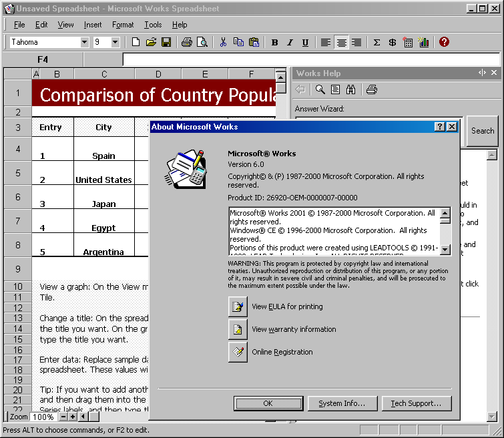Create a new spreadsheet with New icon
The image size is (504, 438).
click(x=136, y=42)
